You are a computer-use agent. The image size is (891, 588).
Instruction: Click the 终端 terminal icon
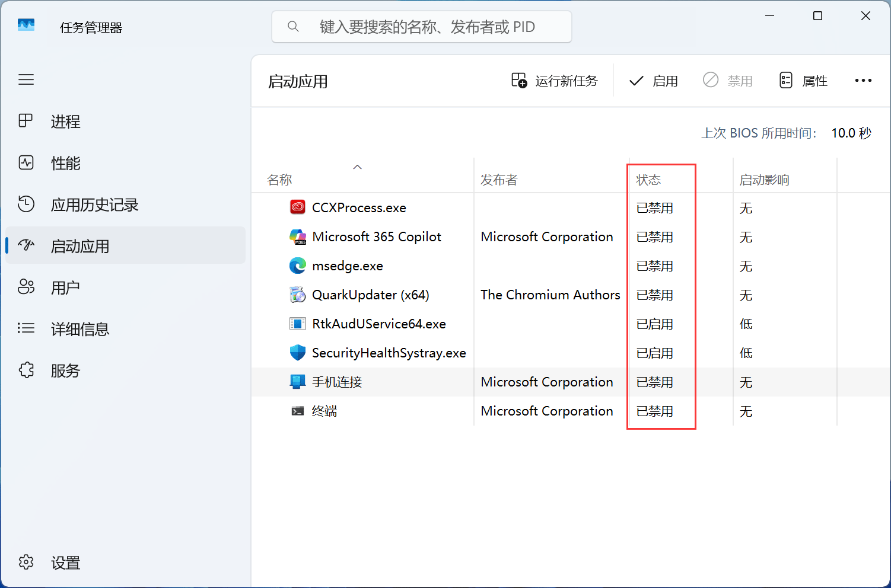pos(297,411)
